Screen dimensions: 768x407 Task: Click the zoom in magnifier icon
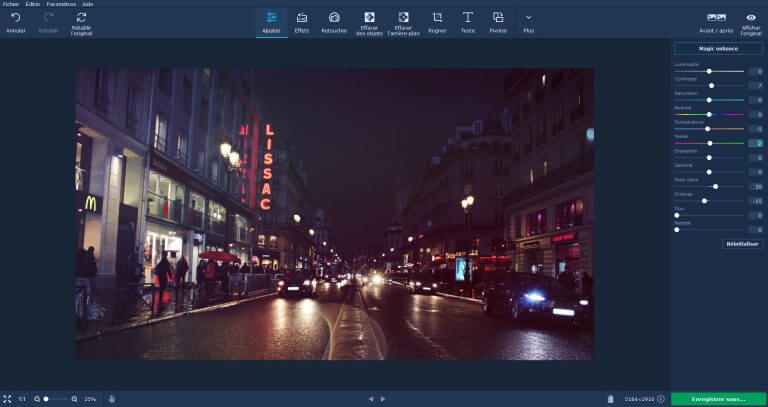tap(74, 399)
